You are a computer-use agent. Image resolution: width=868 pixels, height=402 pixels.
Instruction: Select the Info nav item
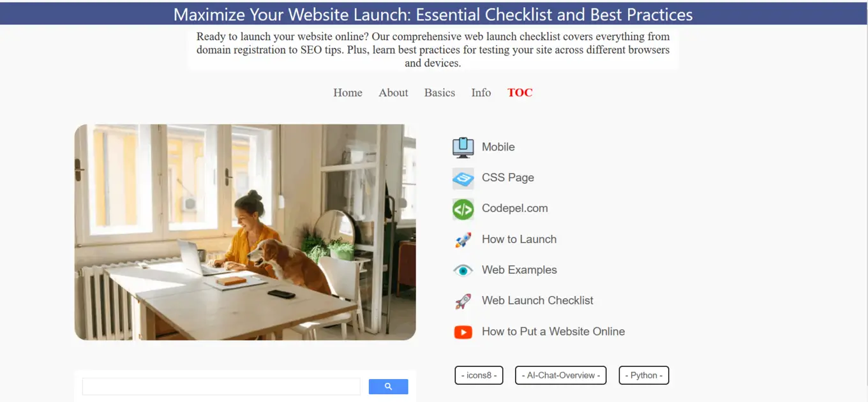[x=481, y=93]
